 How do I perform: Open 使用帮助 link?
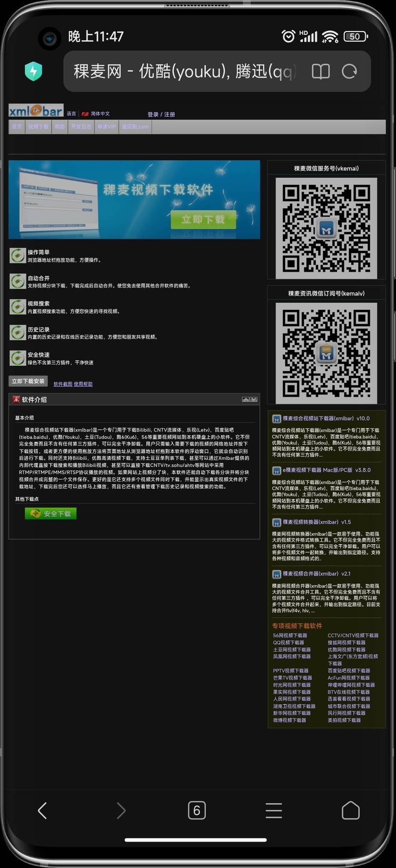[83, 384]
